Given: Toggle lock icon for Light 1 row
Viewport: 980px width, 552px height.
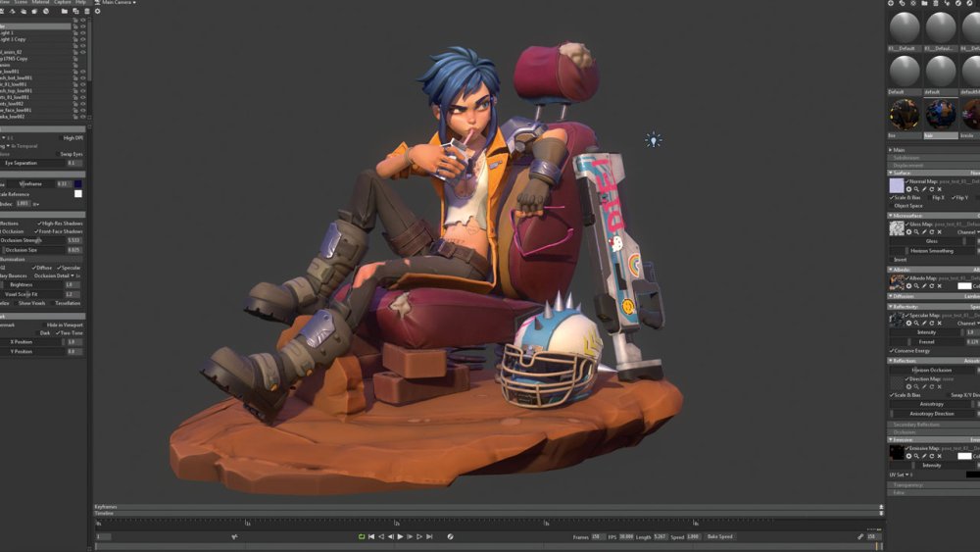Looking at the screenshot, I should [x=75, y=33].
